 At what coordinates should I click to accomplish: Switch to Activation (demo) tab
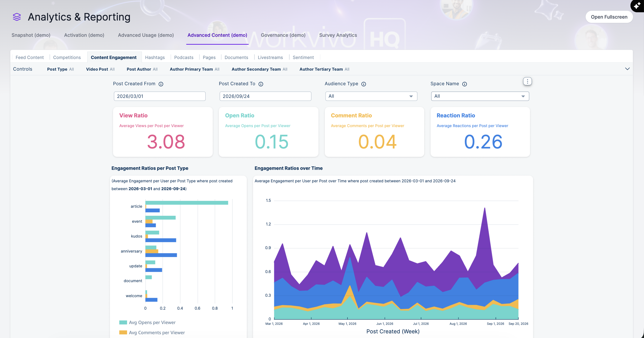[x=84, y=35]
